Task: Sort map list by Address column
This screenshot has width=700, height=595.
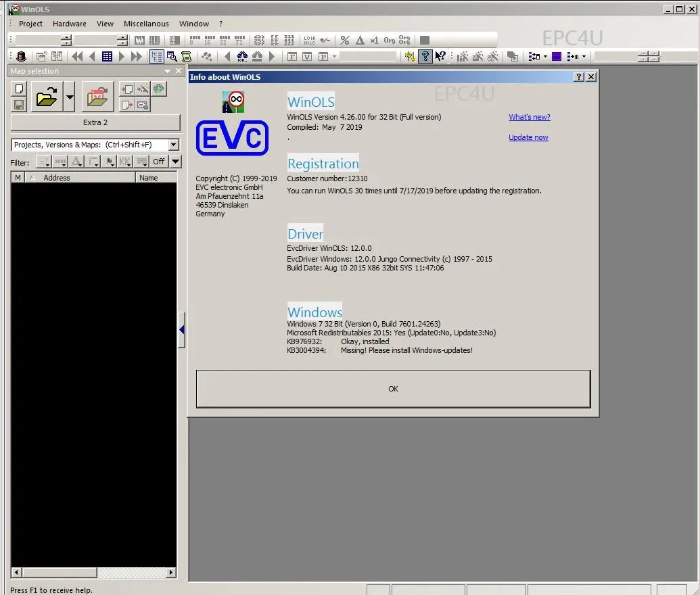Action: [80, 178]
